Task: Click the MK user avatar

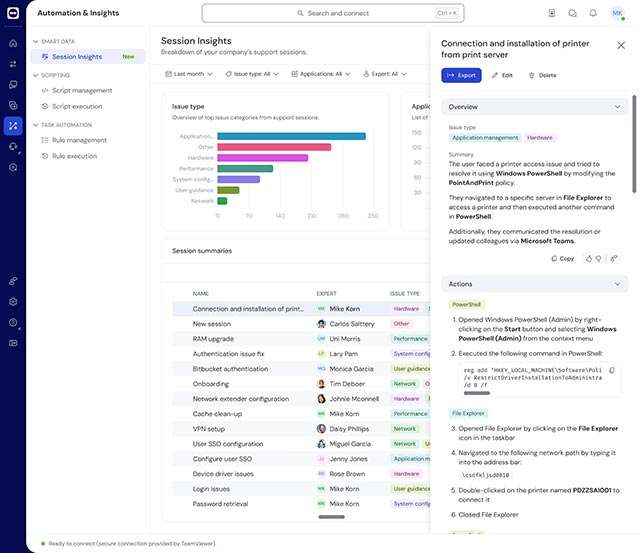Action: [x=618, y=13]
